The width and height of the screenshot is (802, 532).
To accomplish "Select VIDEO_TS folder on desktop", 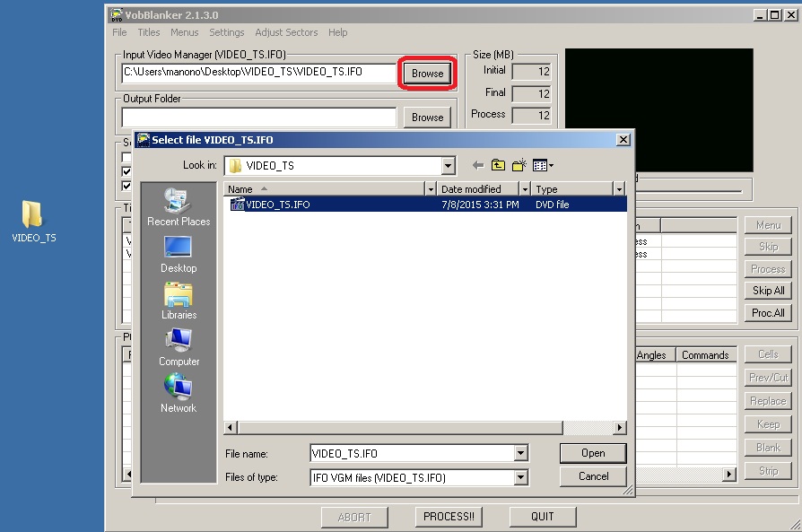I will 34,222.
